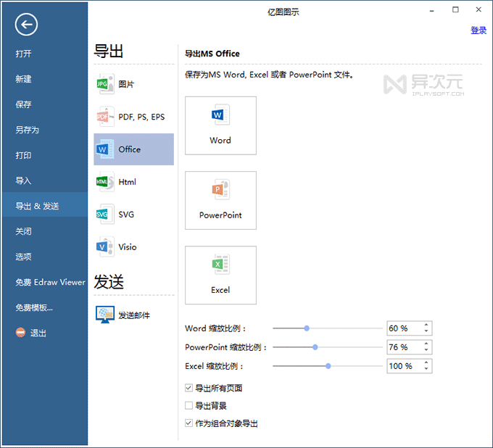Click the 发送邮件 label
This screenshot has width=493, height=448.
click(x=134, y=315)
